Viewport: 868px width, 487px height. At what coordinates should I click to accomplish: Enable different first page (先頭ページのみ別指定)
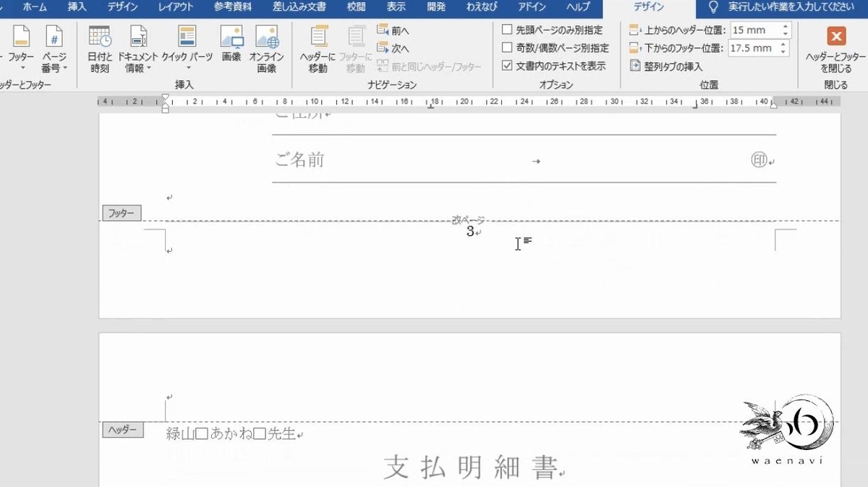[508, 30]
